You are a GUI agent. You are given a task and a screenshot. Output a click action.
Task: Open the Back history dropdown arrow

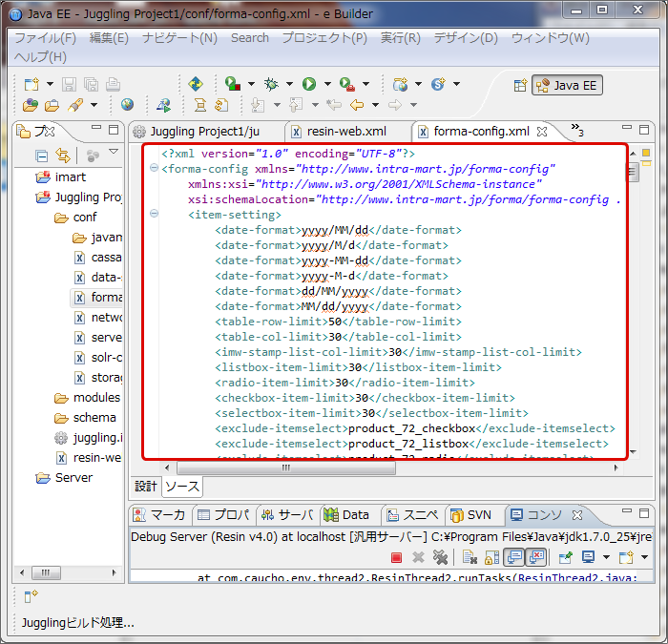point(375,105)
